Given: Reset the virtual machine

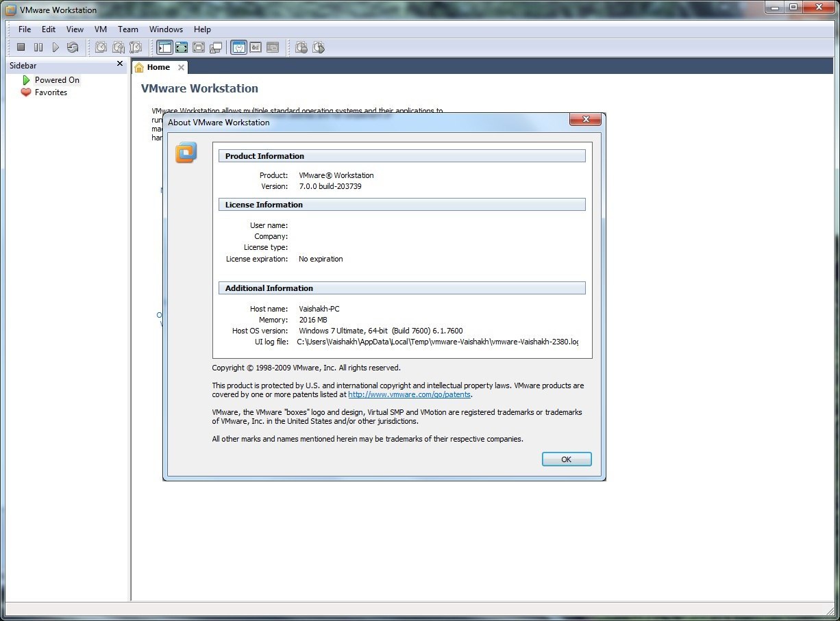Looking at the screenshot, I should [73, 47].
